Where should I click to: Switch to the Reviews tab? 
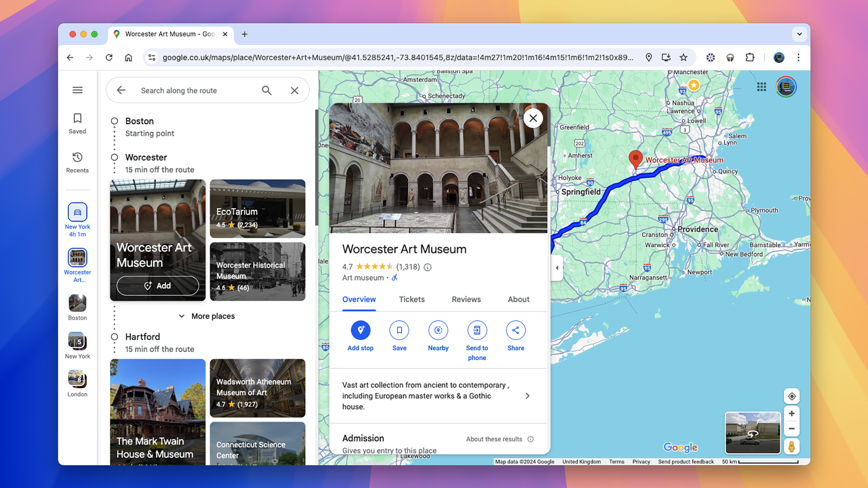[466, 299]
